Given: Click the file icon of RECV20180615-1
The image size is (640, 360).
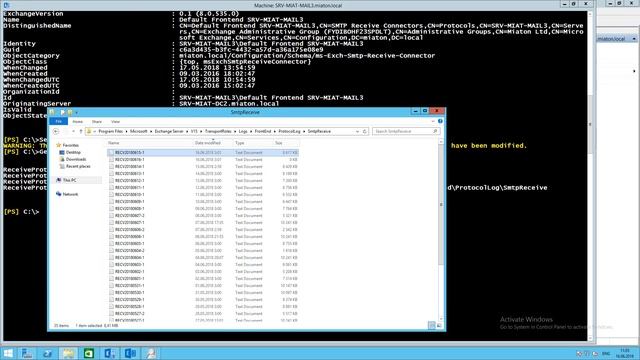Looking at the screenshot, I should [x=111, y=152].
